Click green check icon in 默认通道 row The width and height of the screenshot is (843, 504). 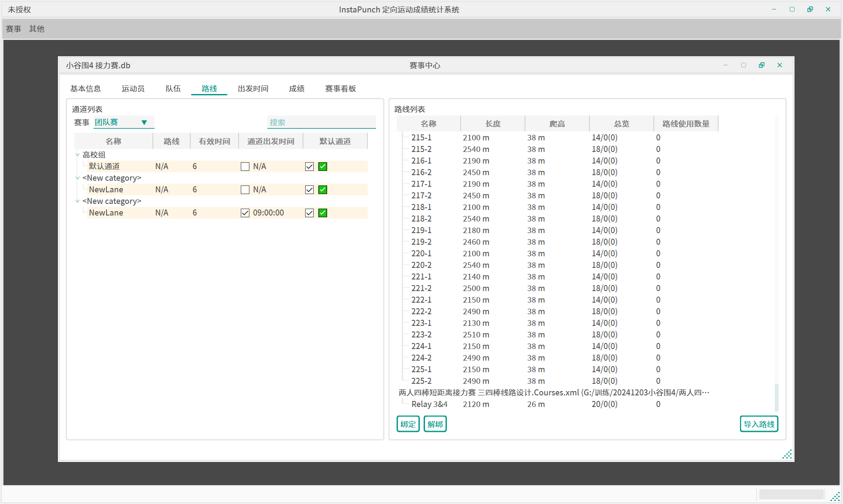pyautogui.click(x=323, y=167)
